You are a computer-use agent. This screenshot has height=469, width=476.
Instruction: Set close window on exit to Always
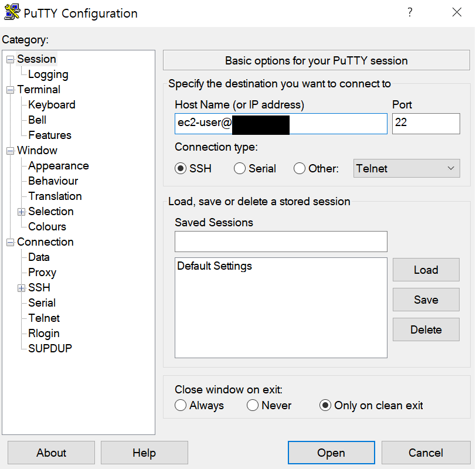181,405
